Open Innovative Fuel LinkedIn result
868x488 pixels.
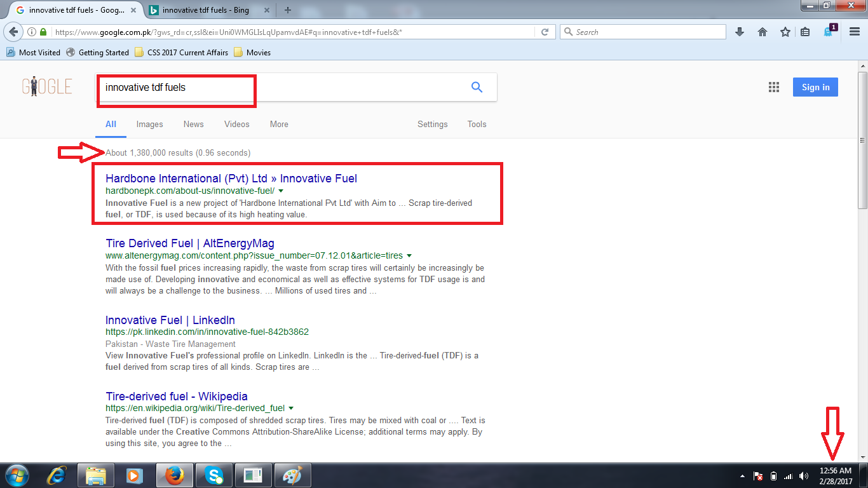click(170, 320)
